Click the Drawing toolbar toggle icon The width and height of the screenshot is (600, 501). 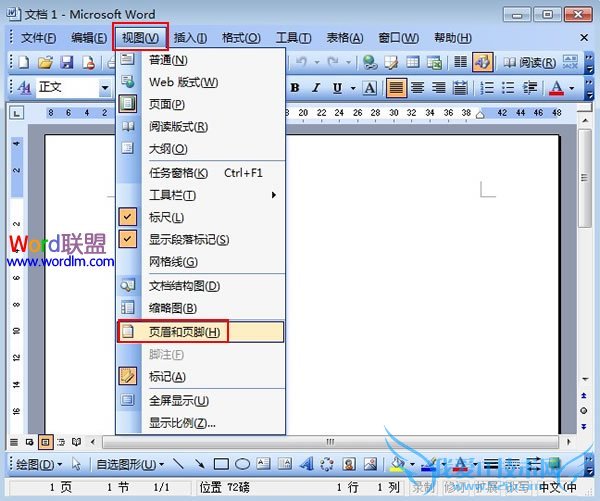point(482,62)
